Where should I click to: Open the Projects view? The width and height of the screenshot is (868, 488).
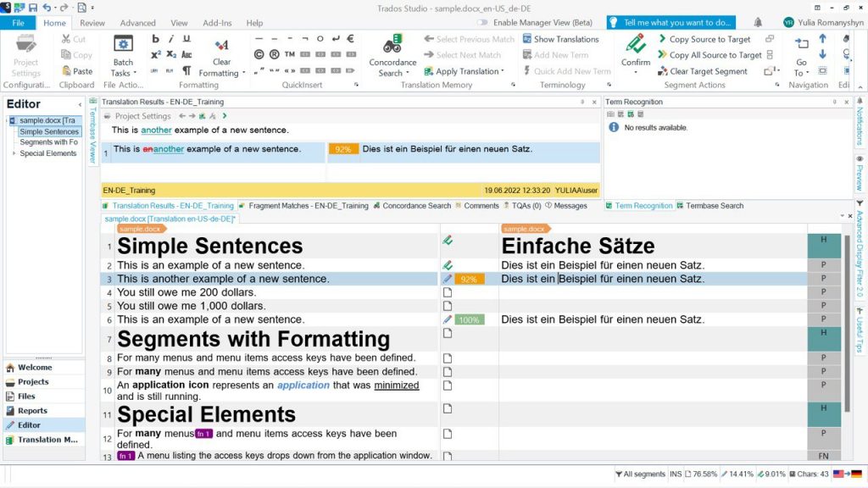pyautogui.click(x=44, y=382)
